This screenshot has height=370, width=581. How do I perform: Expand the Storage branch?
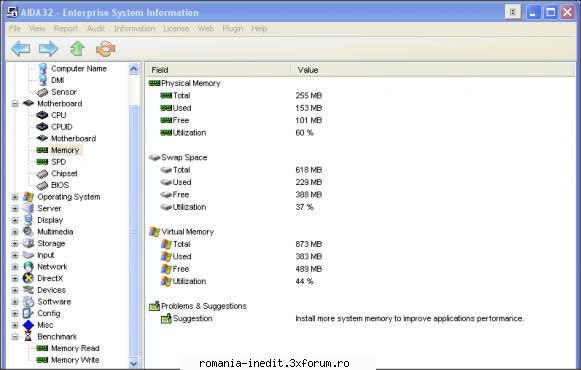point(15,244)
